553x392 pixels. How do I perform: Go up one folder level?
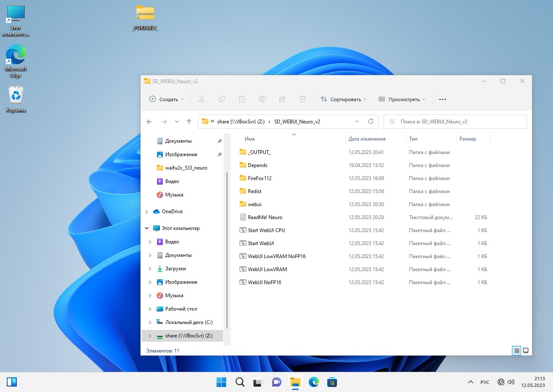pos(189,122)
